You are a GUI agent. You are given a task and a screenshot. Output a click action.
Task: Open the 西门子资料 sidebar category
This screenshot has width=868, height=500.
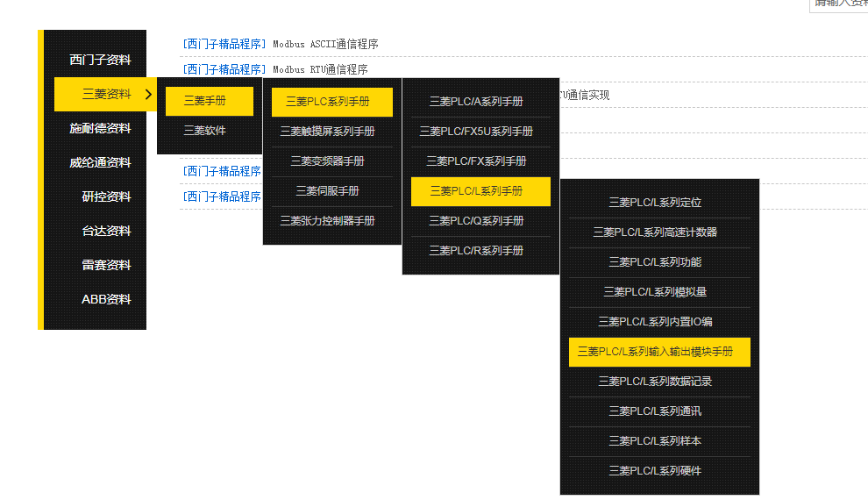[100, 60]
